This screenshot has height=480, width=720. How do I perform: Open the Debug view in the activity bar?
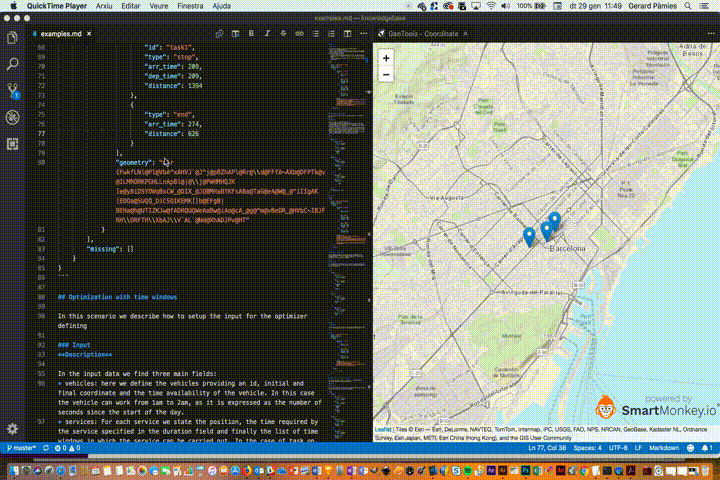pyautogui.click(x=12, y=117)
